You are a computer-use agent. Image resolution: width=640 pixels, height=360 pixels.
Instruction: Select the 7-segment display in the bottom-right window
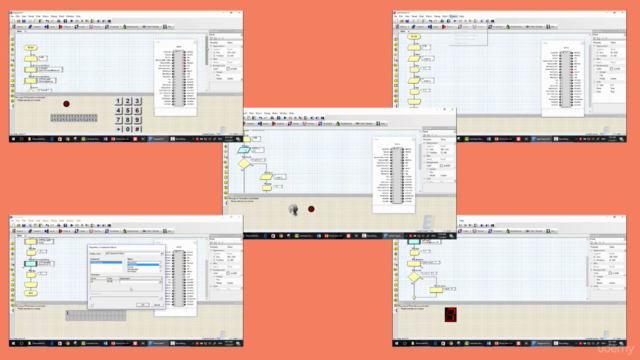tap(450, 314)
